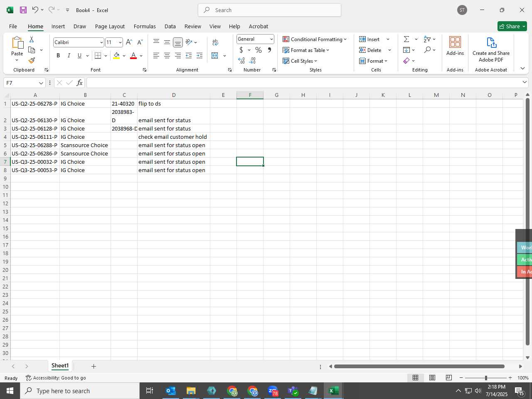
Task: Click Increase Decimal icon
Action: (241, 61)
